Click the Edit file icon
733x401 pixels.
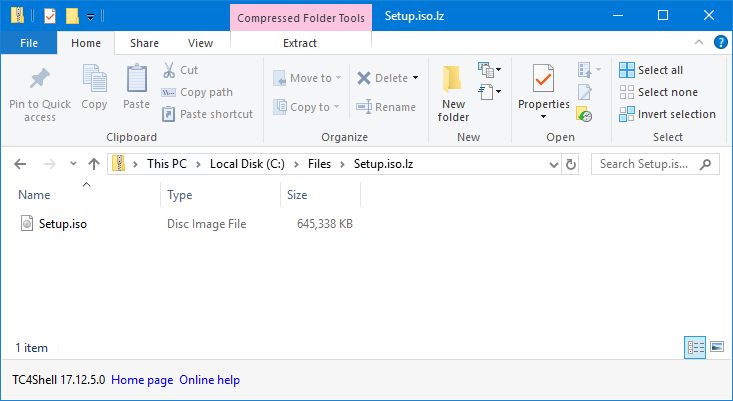click(x=584, y=92)
